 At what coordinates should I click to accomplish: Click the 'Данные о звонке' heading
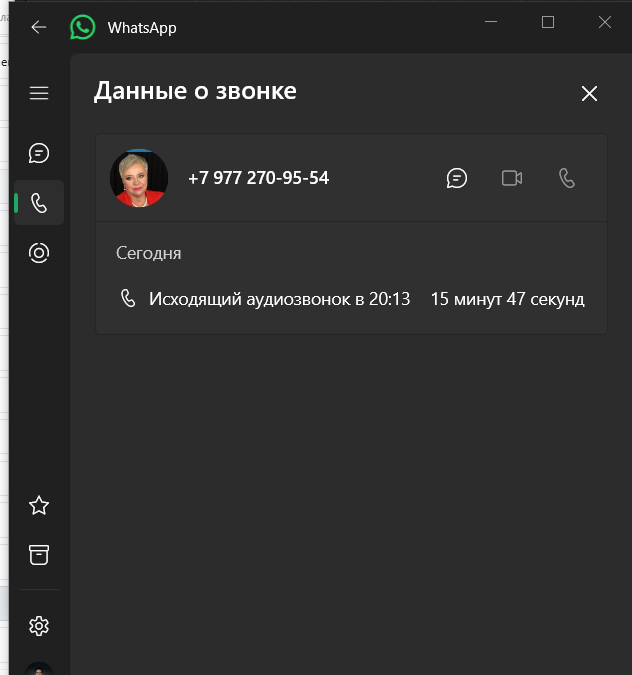pyautogui.click(x=195, y=91)
